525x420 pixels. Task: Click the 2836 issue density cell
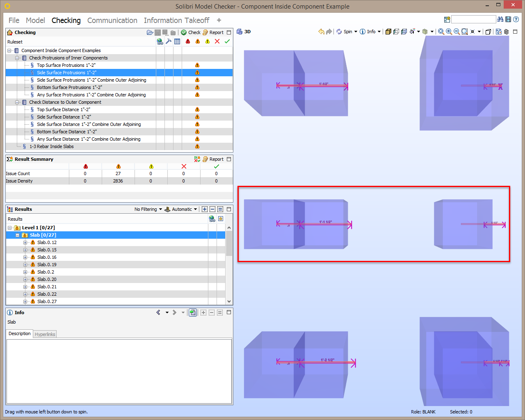[x=118, y=181]
